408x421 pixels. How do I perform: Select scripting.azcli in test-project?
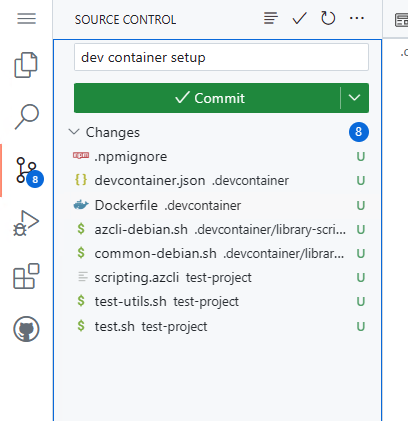(219, 278)
